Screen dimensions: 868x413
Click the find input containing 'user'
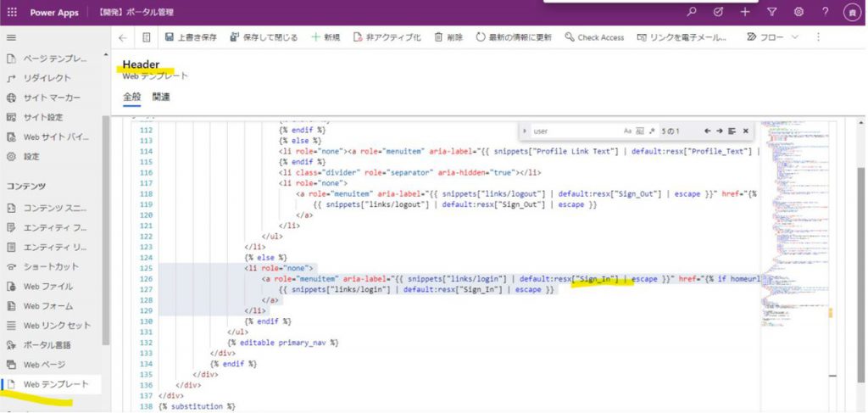click(x=576, y=131)
